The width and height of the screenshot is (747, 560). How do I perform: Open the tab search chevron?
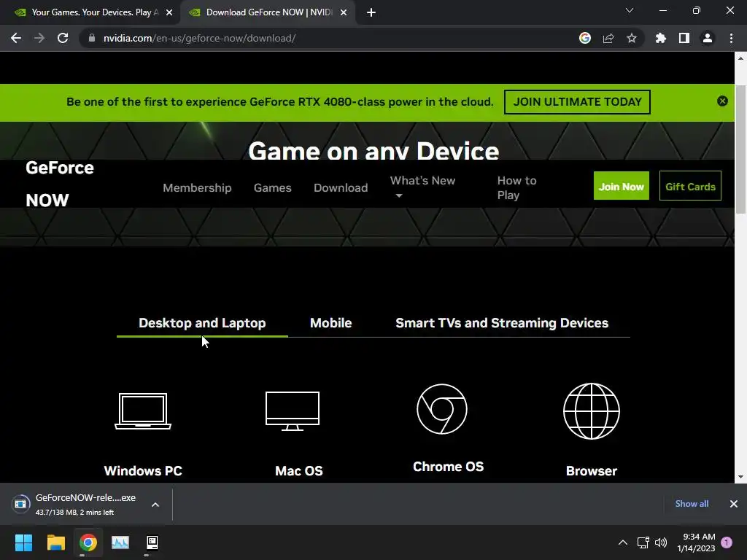[x=630, y=10]
